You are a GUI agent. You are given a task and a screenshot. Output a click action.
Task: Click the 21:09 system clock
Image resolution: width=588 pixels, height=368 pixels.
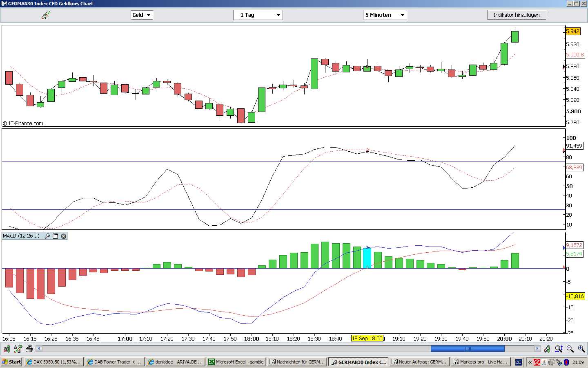point(578,362)
